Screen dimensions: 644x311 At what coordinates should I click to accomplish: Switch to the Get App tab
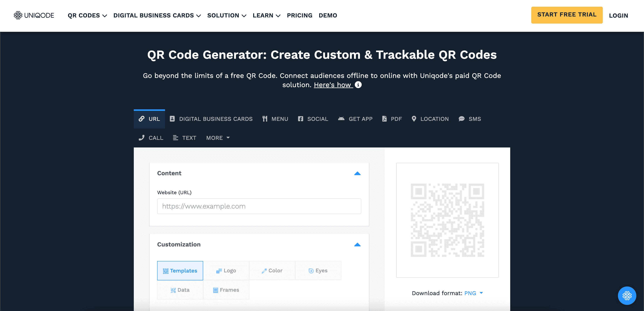pos(355,119)
